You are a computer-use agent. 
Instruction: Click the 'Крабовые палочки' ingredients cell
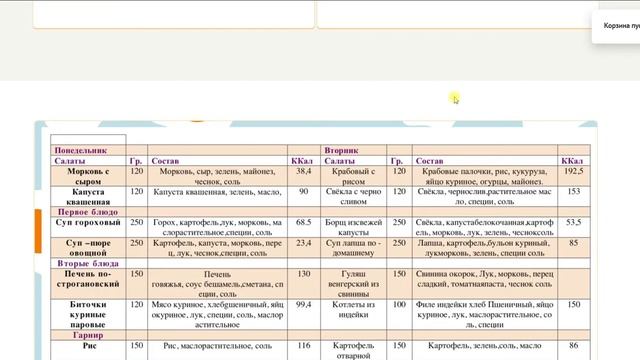pos(484,176)
